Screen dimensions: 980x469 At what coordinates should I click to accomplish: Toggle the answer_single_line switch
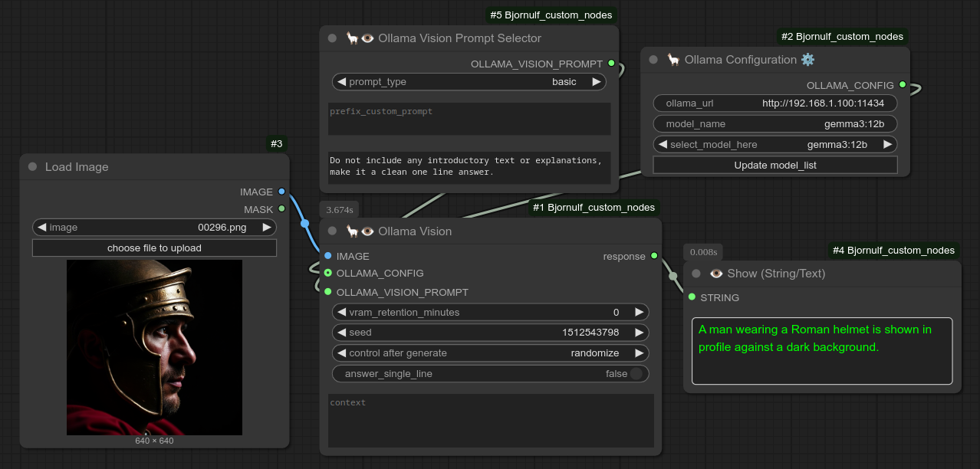(x=636, y=374)
